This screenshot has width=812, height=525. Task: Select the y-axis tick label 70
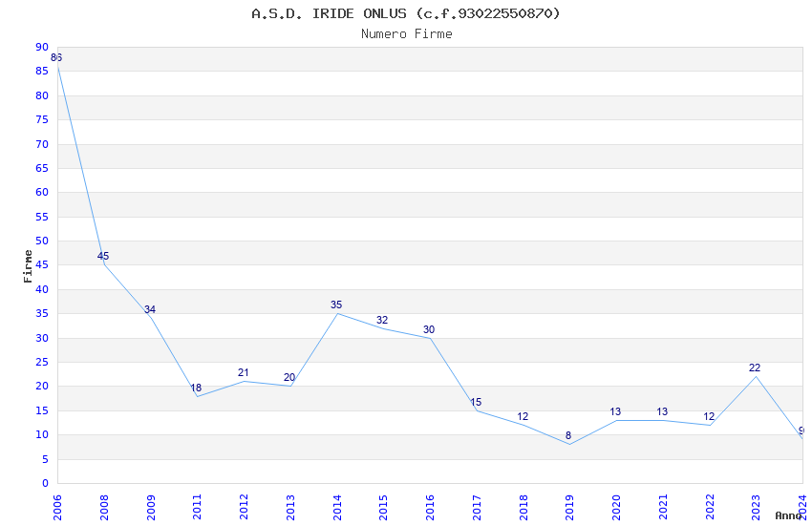pos(42,144)
